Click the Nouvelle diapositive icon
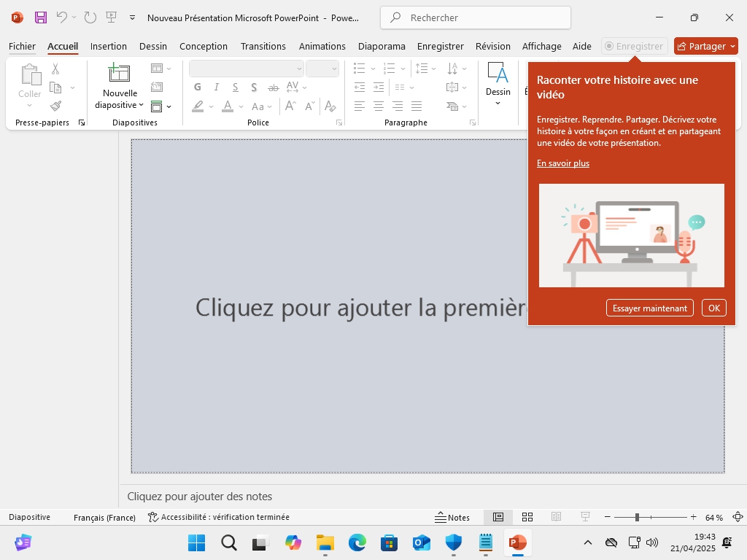The width and height of the screenshot is (747, 560). [x=119, y=73]
